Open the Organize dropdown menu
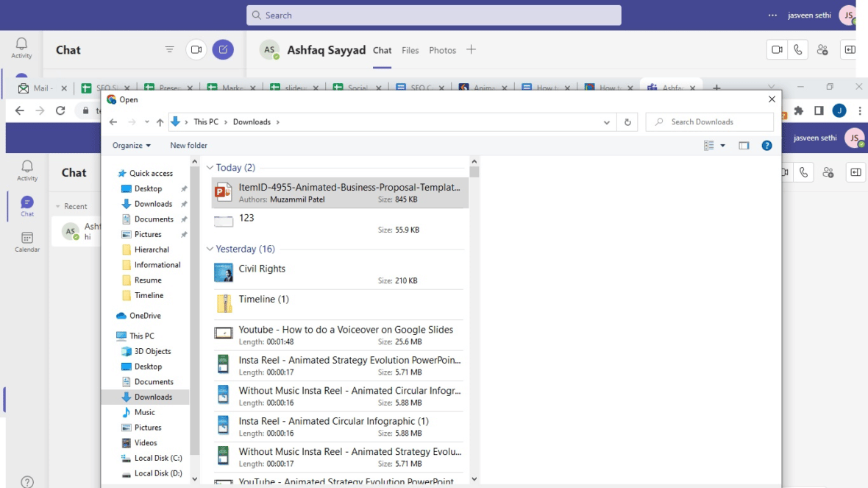This screenshot has width=868, height=488. pos(130,145)
